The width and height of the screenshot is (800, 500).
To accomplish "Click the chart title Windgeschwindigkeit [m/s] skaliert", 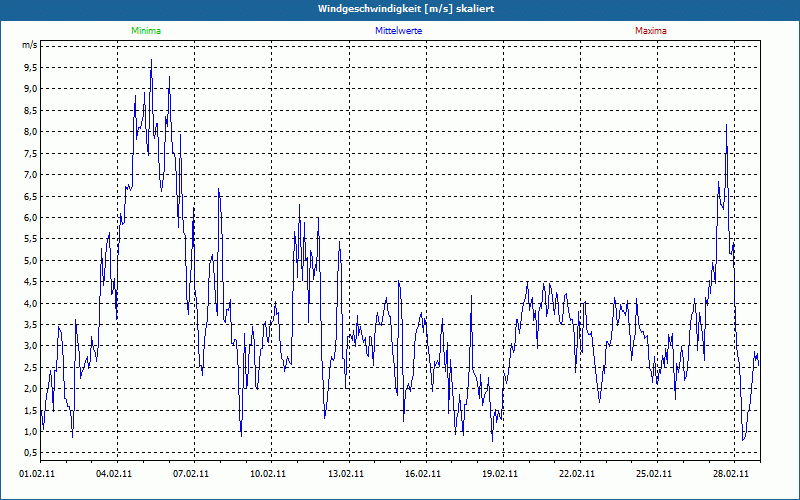I will pos(406,9).
